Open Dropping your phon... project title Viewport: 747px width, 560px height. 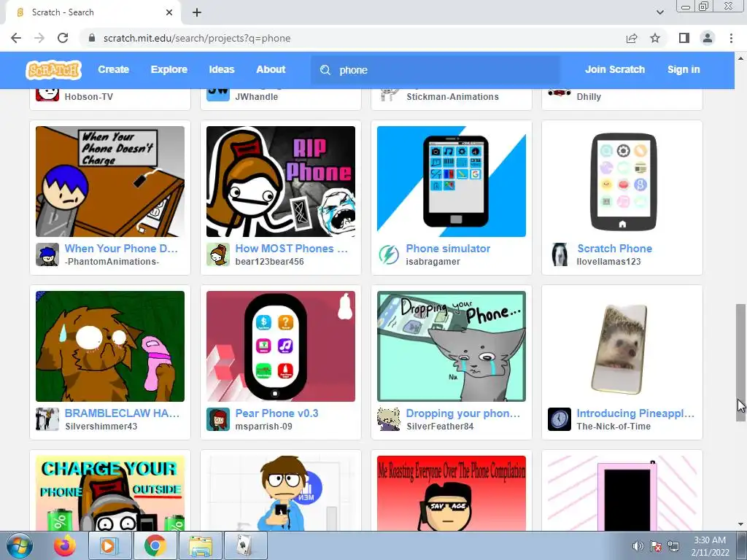(x=463, y=413)
